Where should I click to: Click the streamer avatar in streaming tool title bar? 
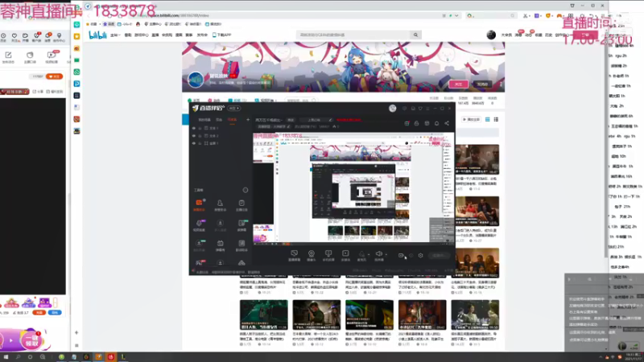(393, 109)
